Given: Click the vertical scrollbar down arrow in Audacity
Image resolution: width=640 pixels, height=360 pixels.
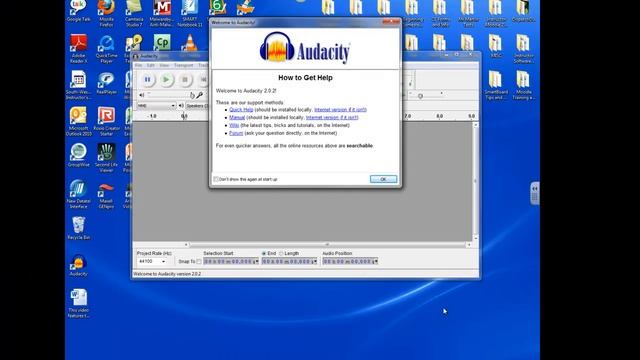Looking at the screenshot, I should pyautogui.click(x=476, y=238).
